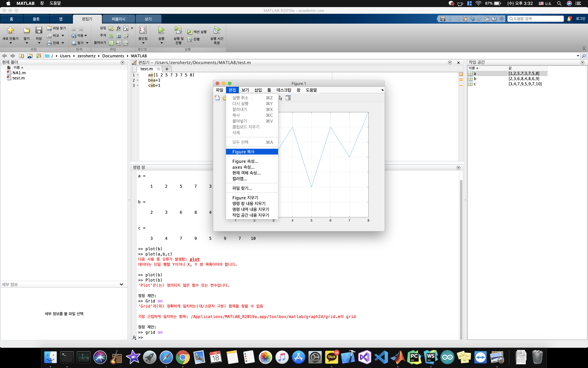Click the 로그인 link
588x368 pixels.
point(580,19)
